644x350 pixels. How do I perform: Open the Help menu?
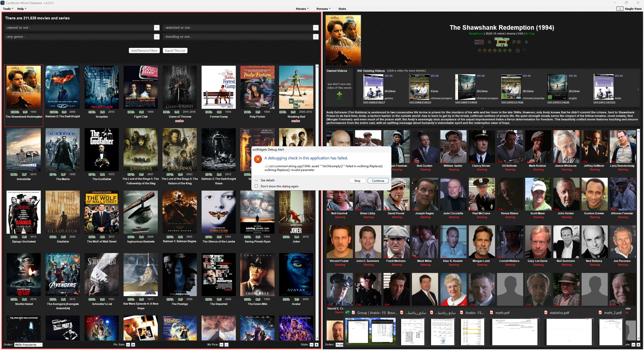pos(22,9)
